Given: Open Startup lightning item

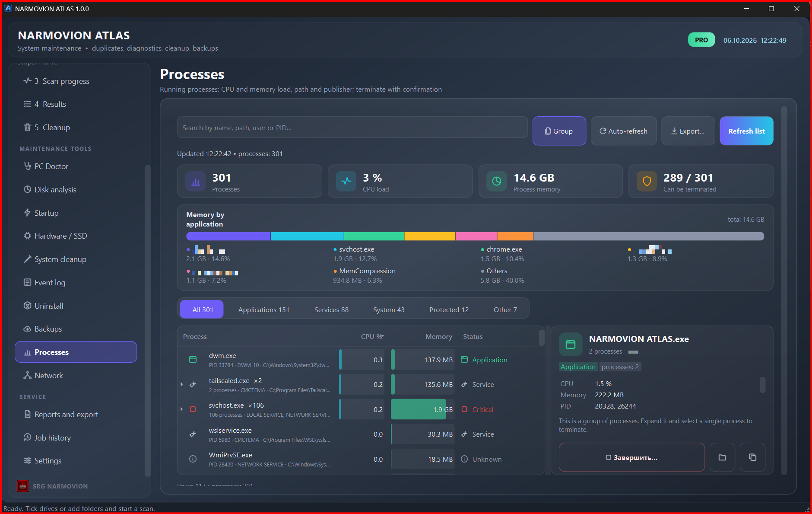Looking at the screenshot, I should coord(76,213).
